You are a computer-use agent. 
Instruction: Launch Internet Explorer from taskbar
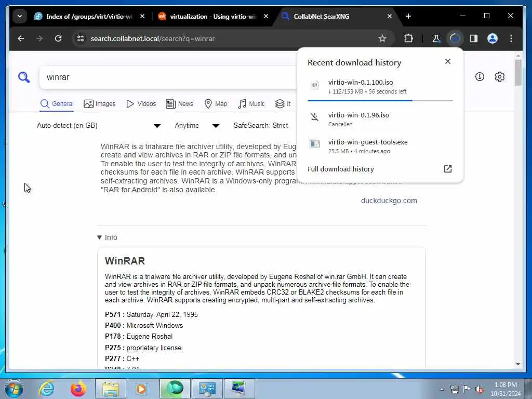pos(46,389)
